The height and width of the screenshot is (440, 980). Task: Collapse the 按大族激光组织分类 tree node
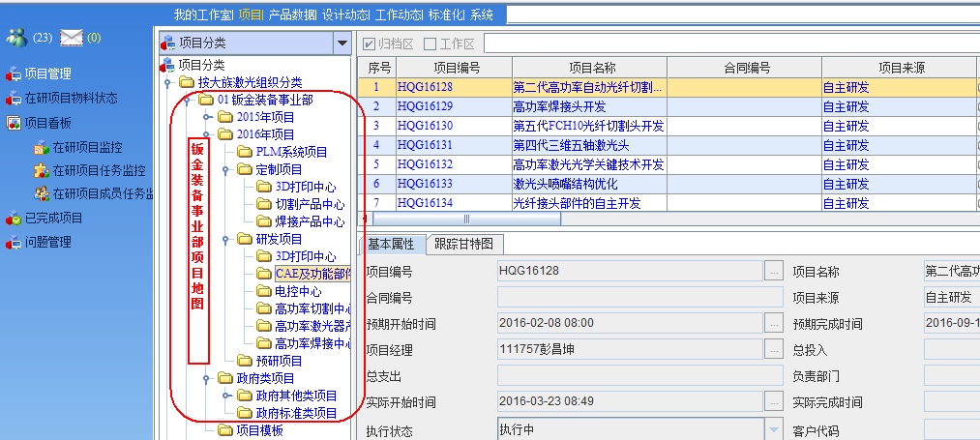point(166,82)
